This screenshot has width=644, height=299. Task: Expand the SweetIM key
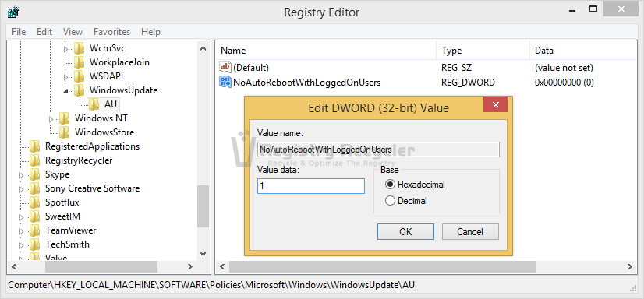tap(22, 217)
